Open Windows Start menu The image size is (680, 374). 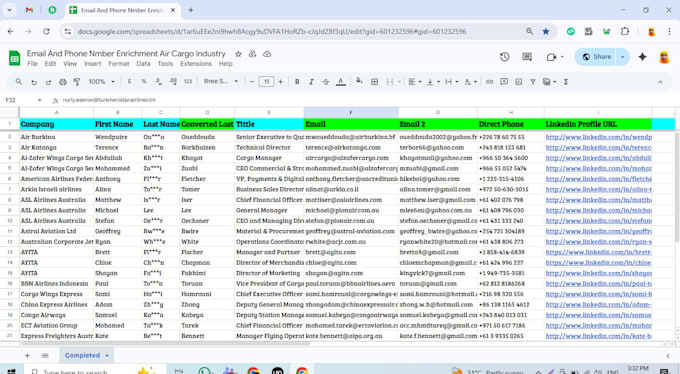(12, 371)
